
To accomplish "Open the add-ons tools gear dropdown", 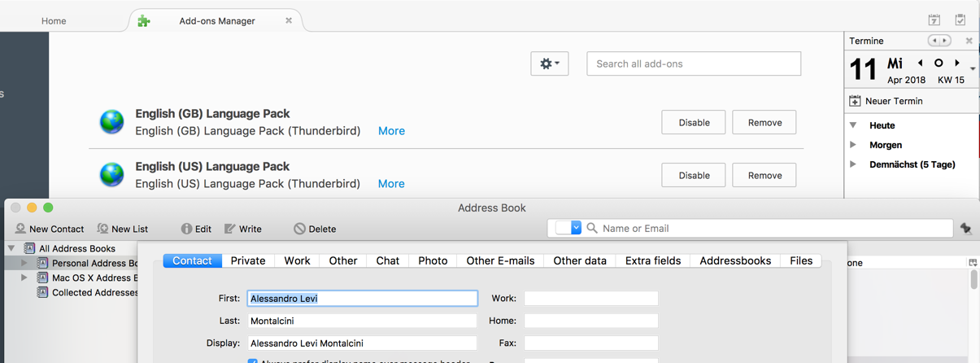I will (549, 63).
